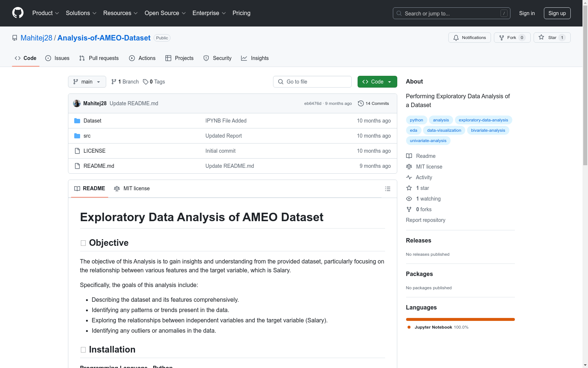Open the eb6476d commit hash link
This screenshot has height=368, width=588.
coord(313,103)
